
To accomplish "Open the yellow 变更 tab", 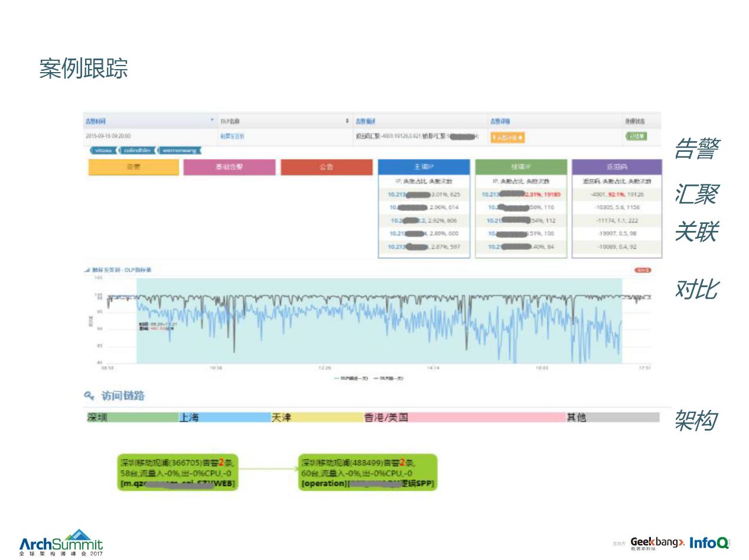I will pos(133,167).
